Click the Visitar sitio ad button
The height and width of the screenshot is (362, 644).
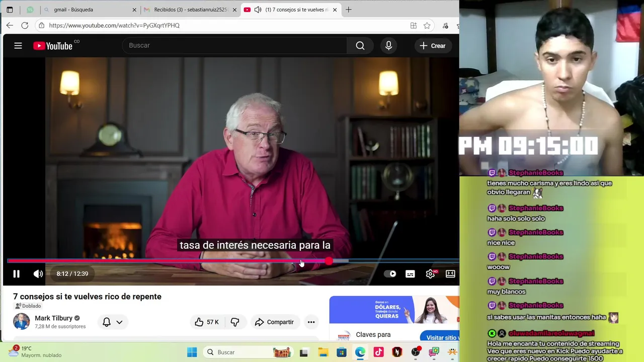pyautogui.click(x=442, y=337)
